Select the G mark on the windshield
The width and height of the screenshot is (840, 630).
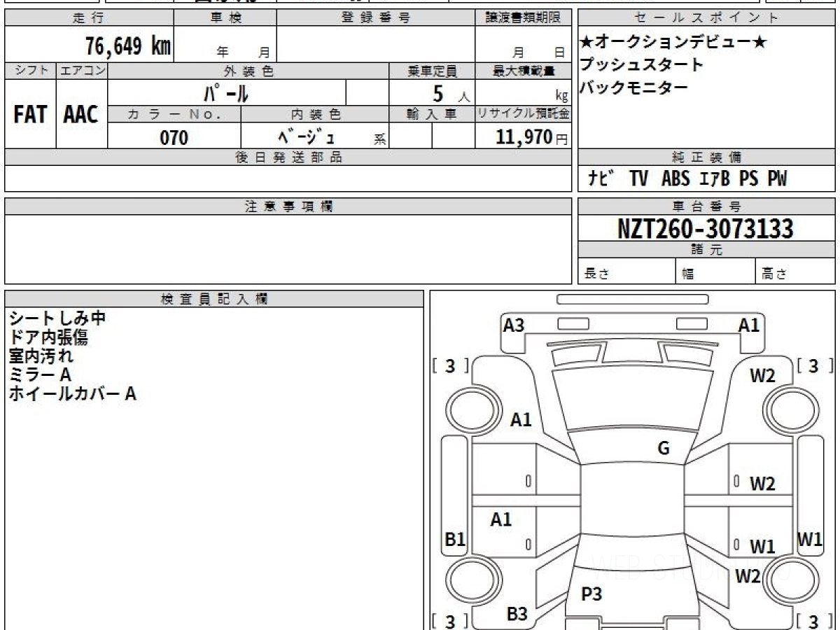(x=664, y=449)
